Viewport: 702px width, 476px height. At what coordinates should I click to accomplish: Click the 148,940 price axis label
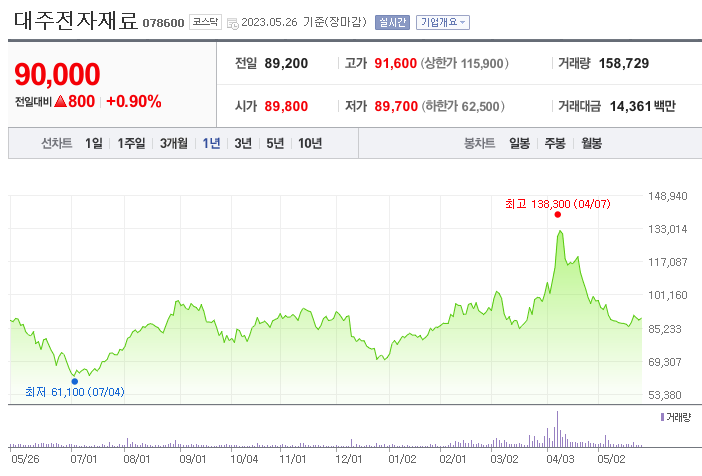tap(668, 196)
